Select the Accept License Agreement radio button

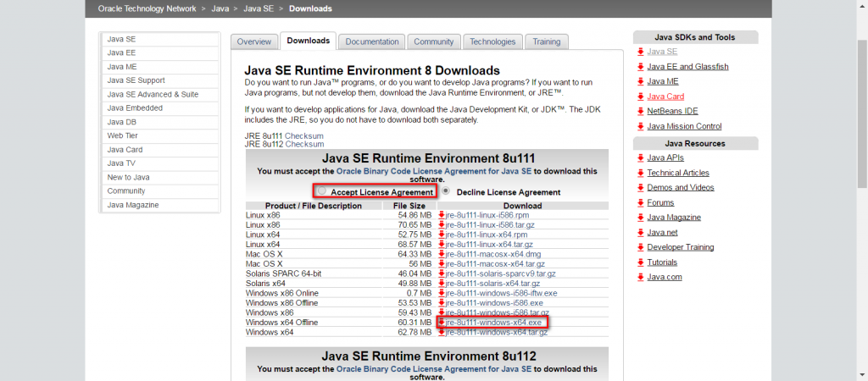(321, 191)
